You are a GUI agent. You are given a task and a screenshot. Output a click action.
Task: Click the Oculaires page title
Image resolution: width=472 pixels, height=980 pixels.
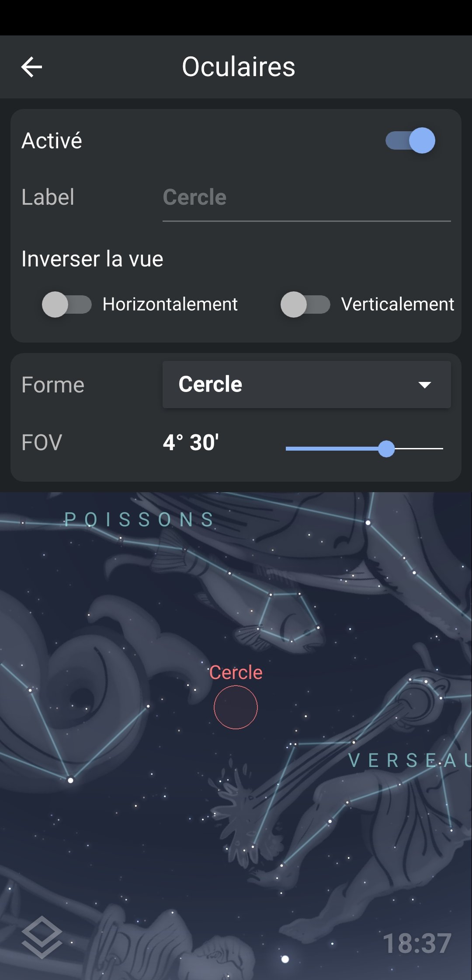point(238,67)
